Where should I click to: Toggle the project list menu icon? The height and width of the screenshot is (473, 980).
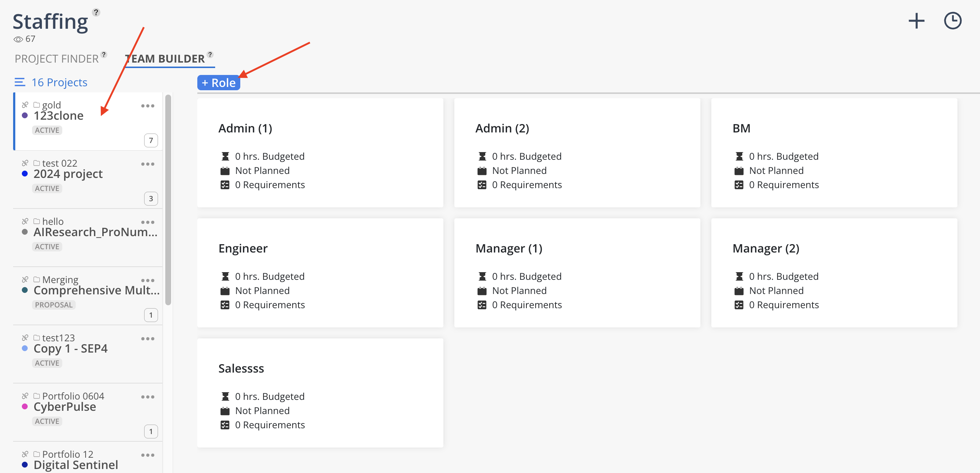(x=20, y=82)
